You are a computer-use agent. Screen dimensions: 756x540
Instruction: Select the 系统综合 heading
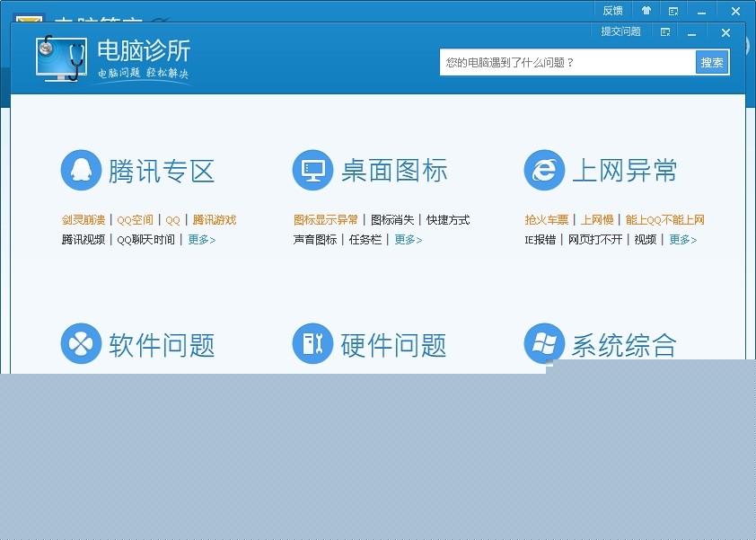(624, 344)
